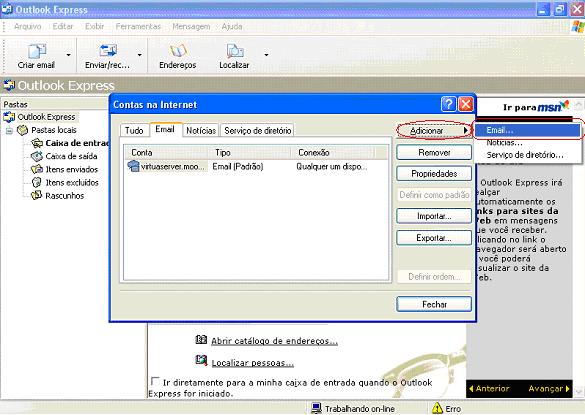Click the Outlook Express banner icon
Screen dimensions: 585x415
coord(9,85)
